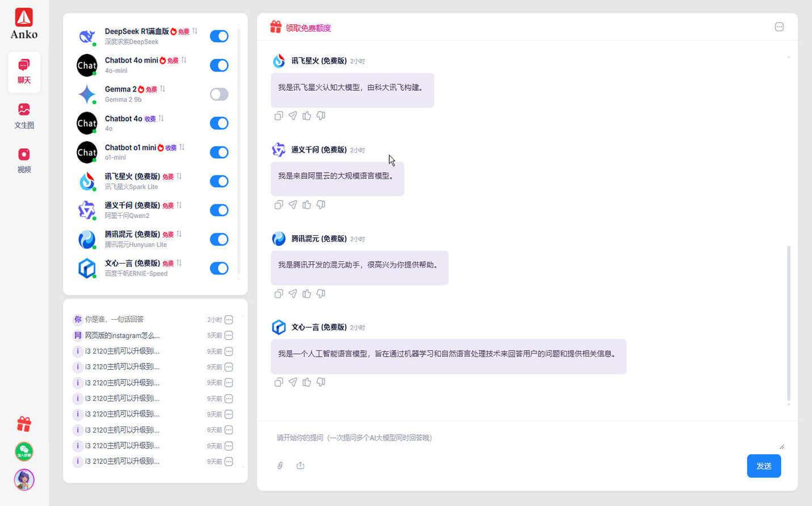Click the 文心一言 (免费版) message header
Screen dimensions: 812x506
pyautogui.click(x=319, y=327)
